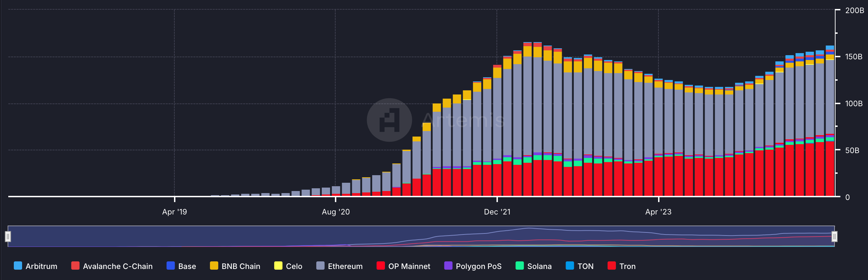
Task: Click inside the range navigator overview
Action: 421,236
